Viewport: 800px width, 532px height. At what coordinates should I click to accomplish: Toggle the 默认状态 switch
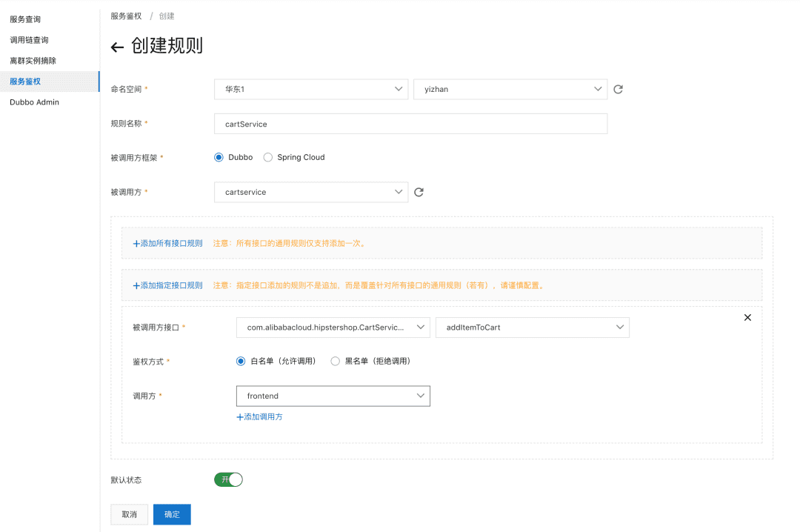pos(228,479)
